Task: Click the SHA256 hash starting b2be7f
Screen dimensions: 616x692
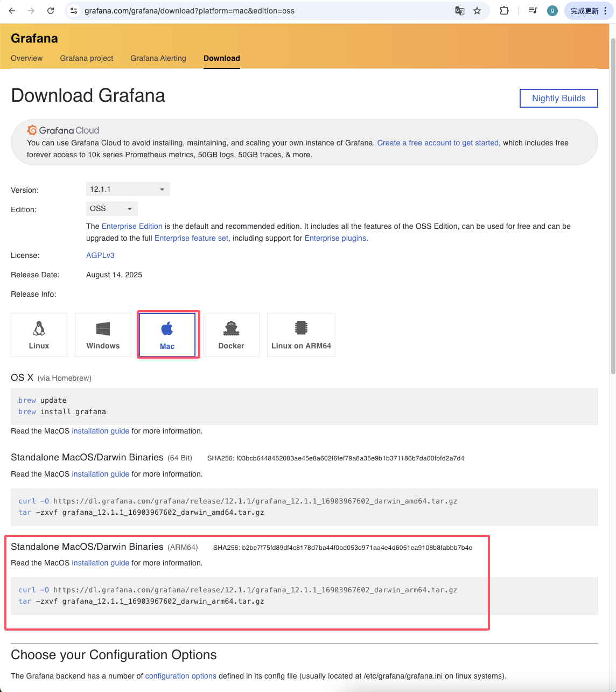Action: coord(357,548)
